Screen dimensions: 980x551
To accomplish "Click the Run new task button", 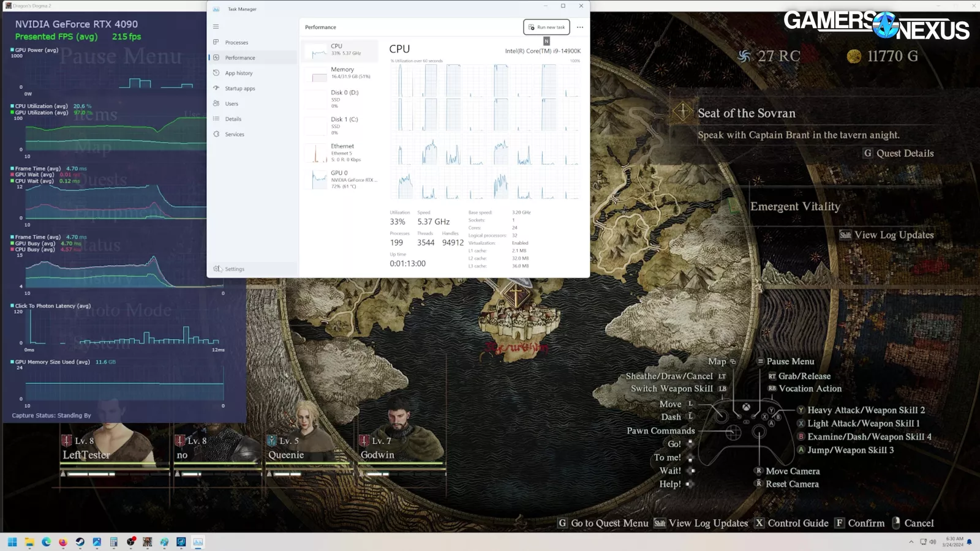I will pos(546,27).
